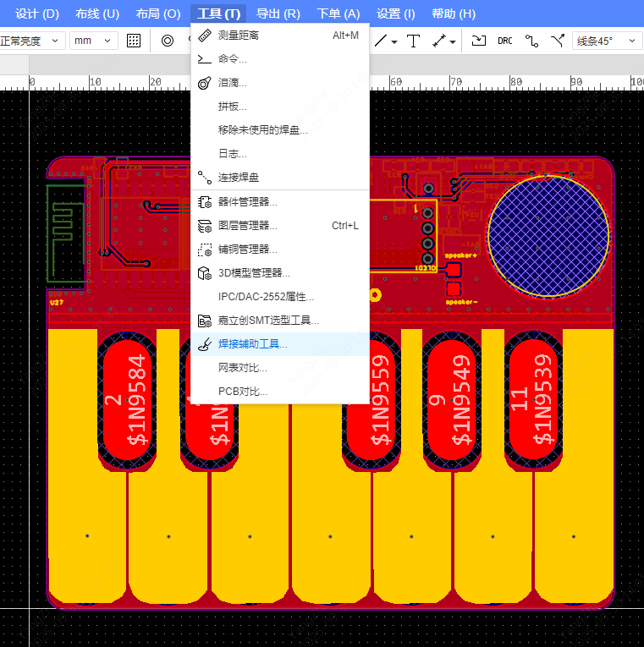
Task: Select the line drawing tool icon
Action: tap(383, 41)
